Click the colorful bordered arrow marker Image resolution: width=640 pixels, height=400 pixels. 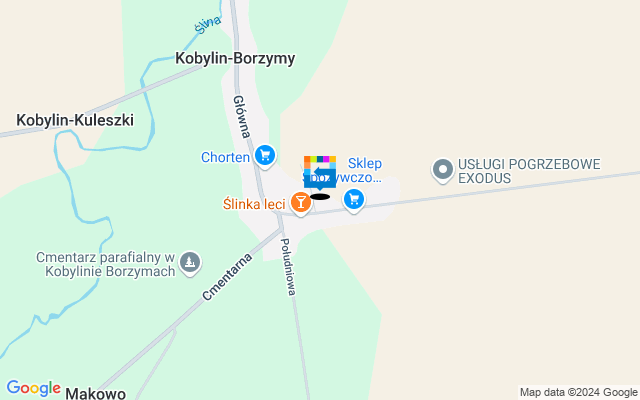tap(320, 173)
